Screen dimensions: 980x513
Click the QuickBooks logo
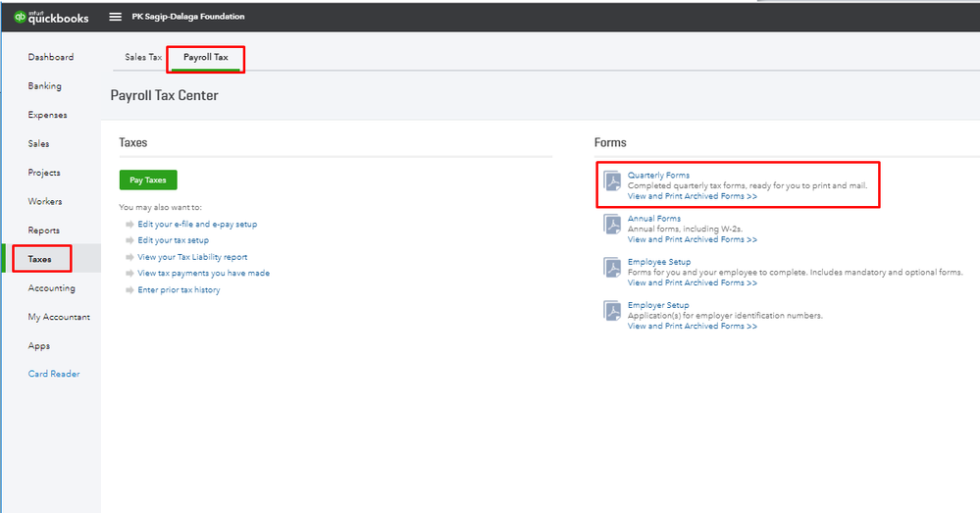51,17
